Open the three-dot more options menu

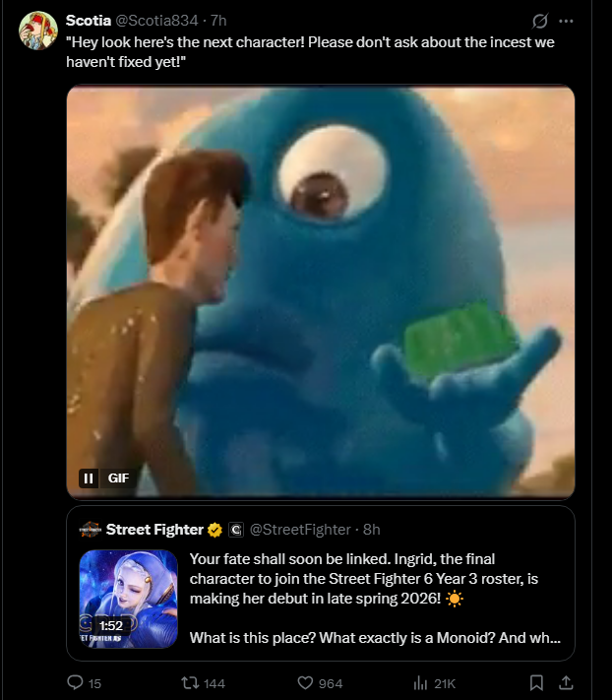[566, 21]
